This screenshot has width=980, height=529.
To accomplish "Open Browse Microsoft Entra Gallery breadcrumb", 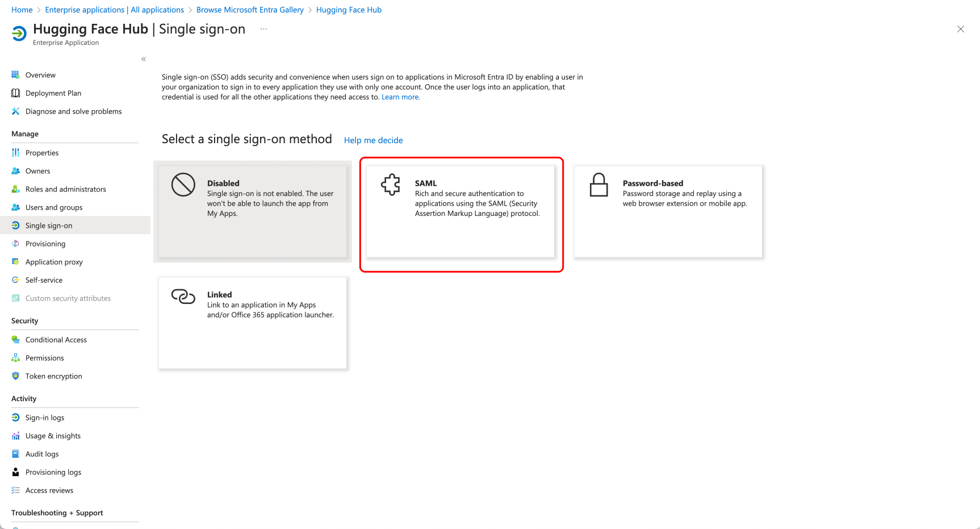I will click(x=250, y=10).
